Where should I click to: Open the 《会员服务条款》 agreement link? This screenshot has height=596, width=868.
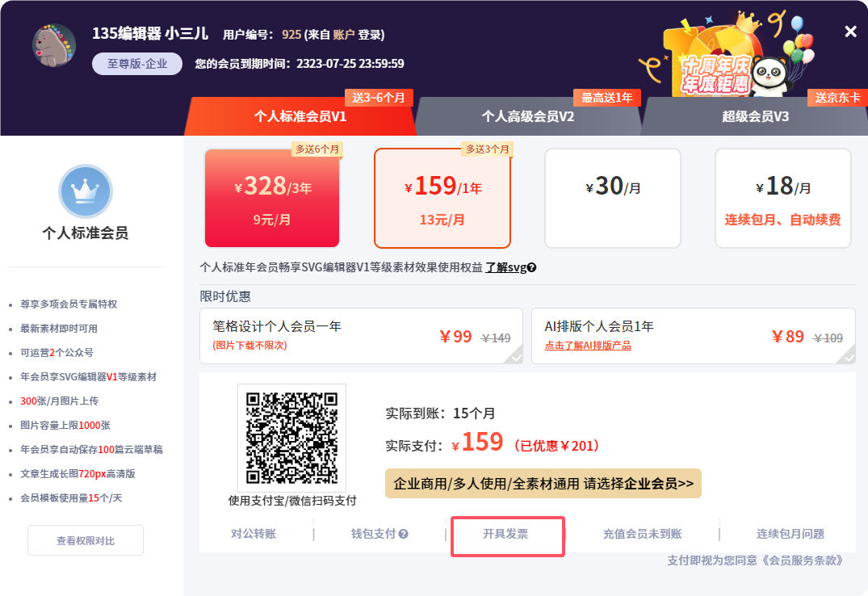click(803, 560)
